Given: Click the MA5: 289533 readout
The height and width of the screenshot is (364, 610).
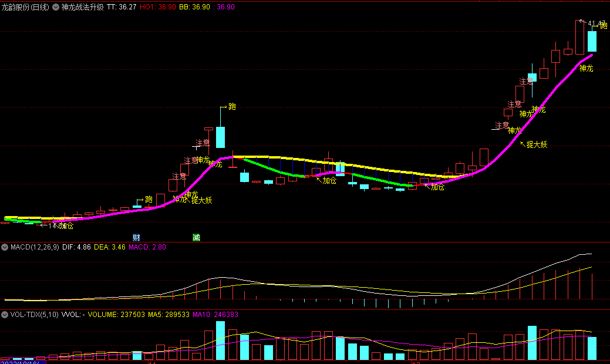Looking at the screenshot, I should 168,315.
